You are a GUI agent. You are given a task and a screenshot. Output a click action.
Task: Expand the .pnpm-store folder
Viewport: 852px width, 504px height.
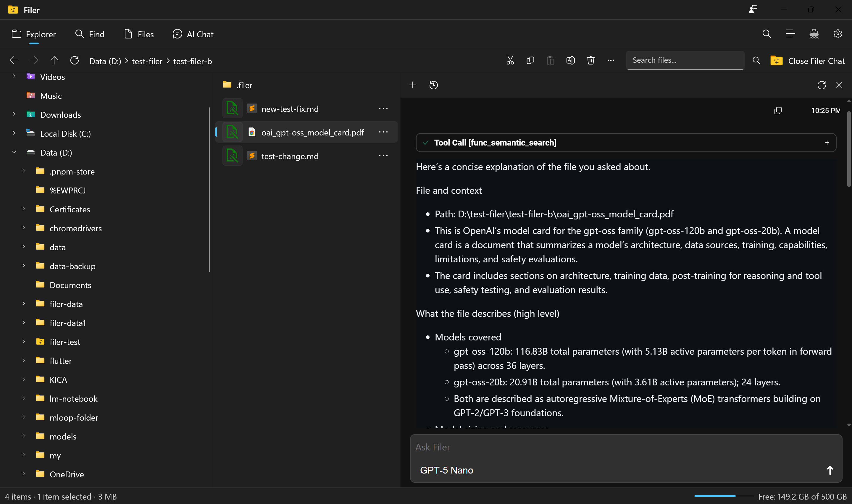click(24, 171)
